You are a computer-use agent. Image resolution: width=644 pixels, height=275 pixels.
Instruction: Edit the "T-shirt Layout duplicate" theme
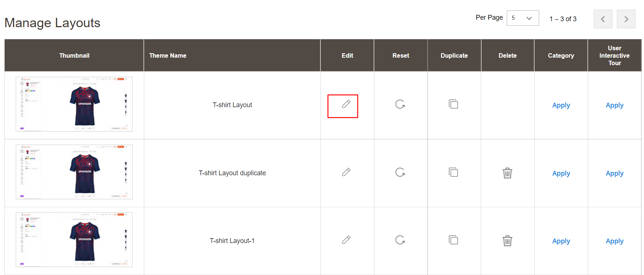pos(346,172)
